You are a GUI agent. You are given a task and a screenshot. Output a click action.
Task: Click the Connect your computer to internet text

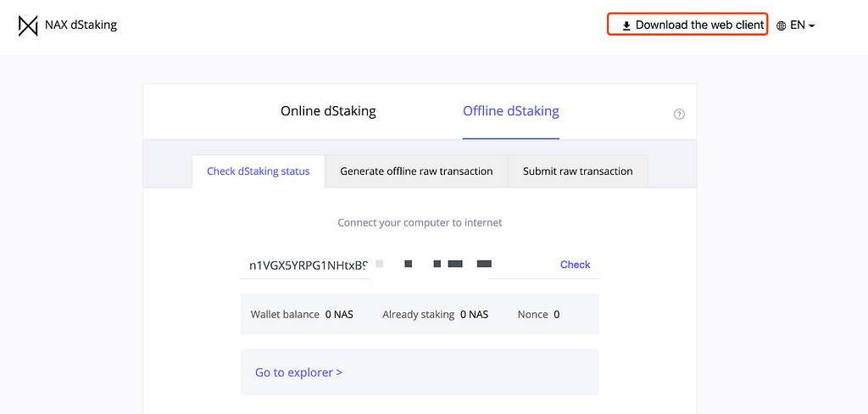coord(420,223)
